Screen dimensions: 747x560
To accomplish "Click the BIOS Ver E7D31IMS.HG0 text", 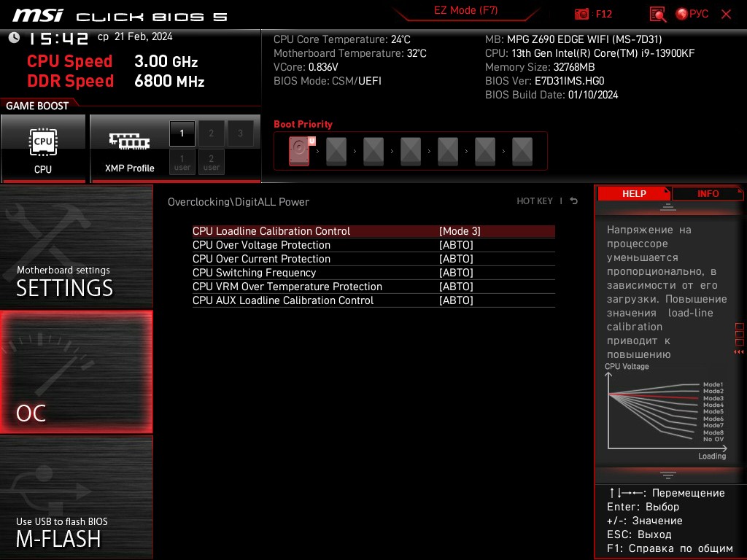I will [544, 81].
